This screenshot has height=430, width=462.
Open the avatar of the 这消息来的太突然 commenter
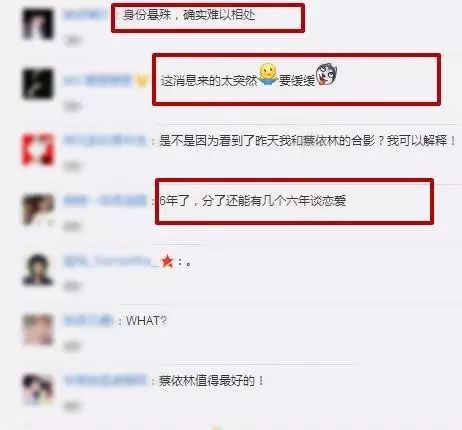[x=37, y=84]
